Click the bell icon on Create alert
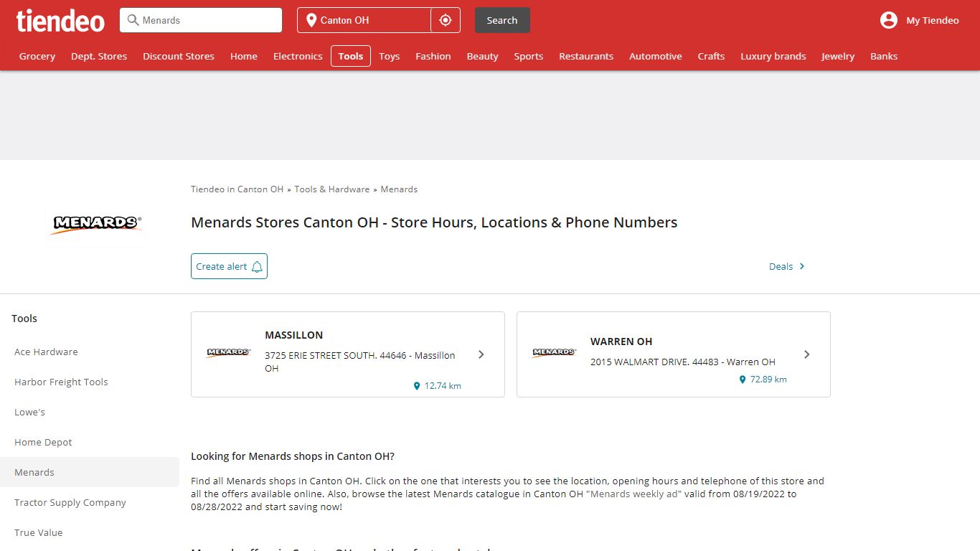 pos(257,266)
